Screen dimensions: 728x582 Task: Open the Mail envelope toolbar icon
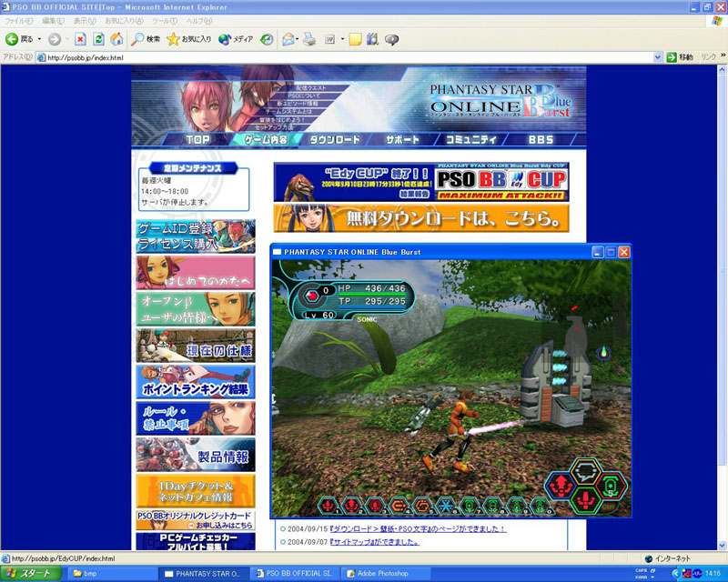[288, 39]
